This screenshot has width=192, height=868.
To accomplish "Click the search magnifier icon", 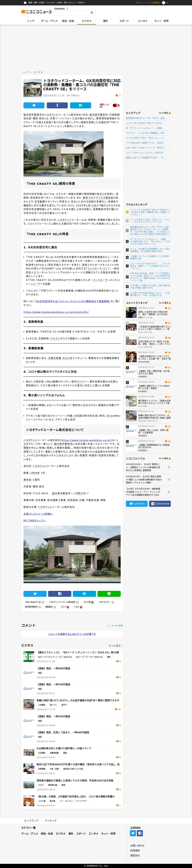I will [92, 13].
